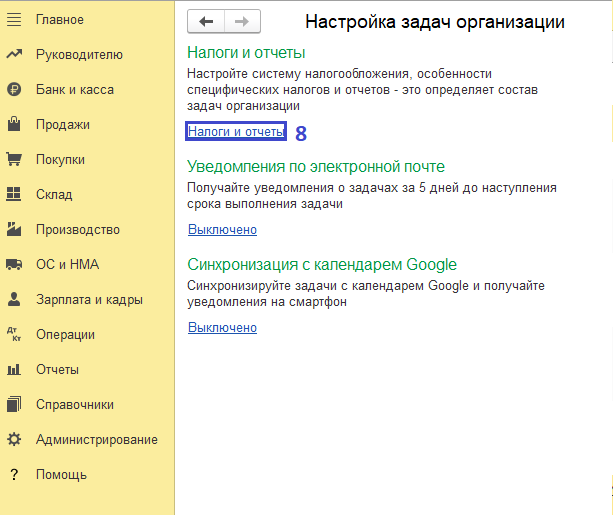Viewport: 613px width, 515px height.
Task: Go to the Справочники menu section
Action: (x=74, y=405)
